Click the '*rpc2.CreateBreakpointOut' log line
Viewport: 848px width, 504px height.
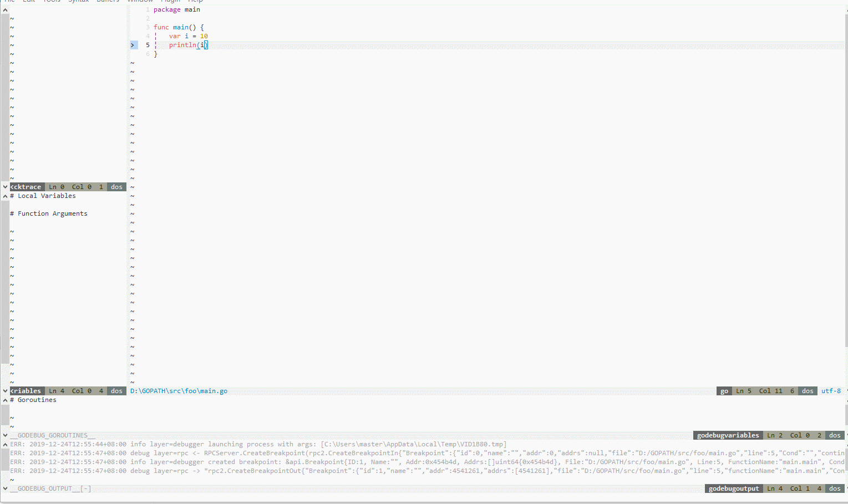pos(427,471)
